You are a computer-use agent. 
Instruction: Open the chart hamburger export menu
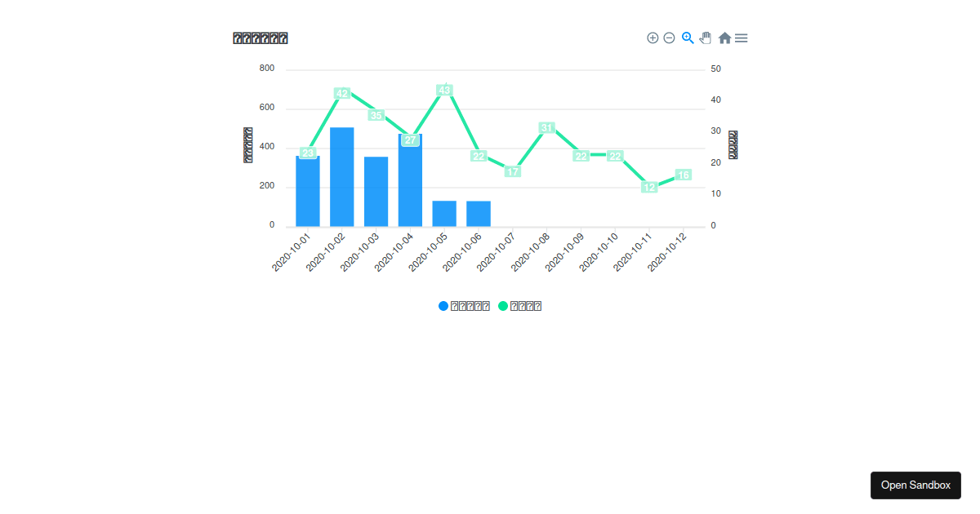741,38
